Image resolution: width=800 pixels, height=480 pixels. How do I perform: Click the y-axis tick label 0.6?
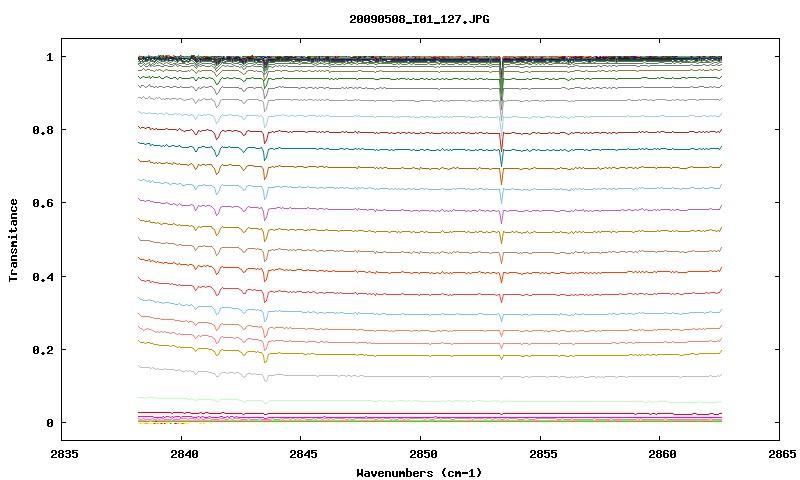[43, 203]
